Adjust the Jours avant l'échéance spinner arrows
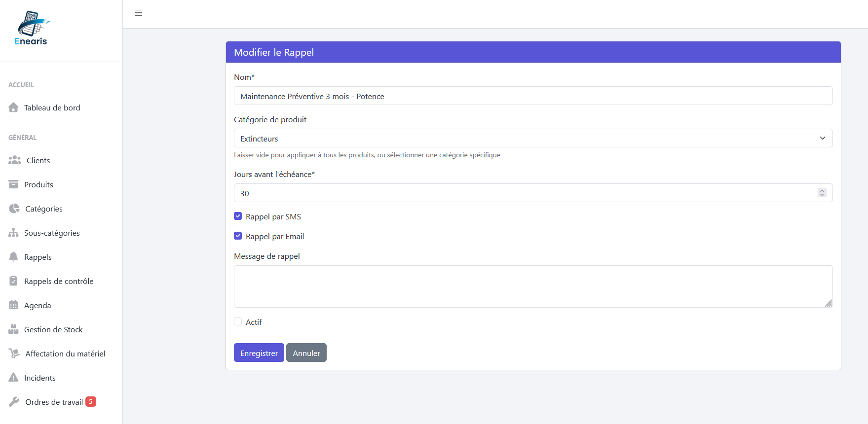 click(x=822, y=193)
